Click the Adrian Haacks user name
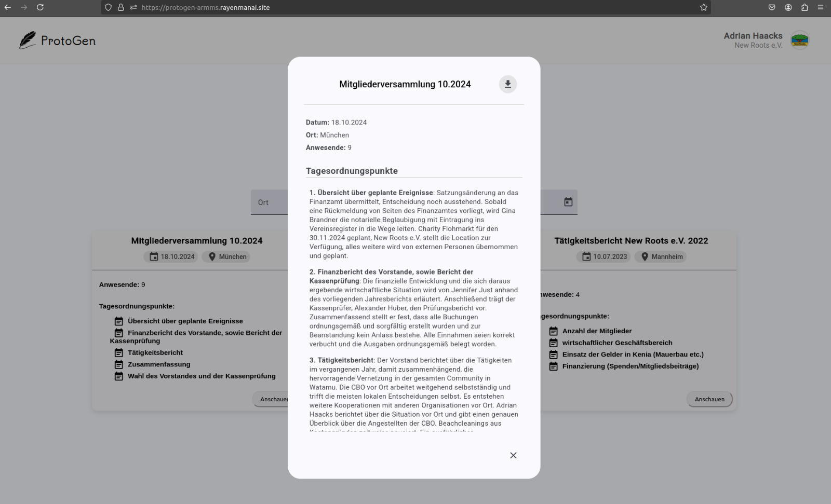The height and width of the screenshot is (504, 831). pyautogui.click(x=753, y=36)
